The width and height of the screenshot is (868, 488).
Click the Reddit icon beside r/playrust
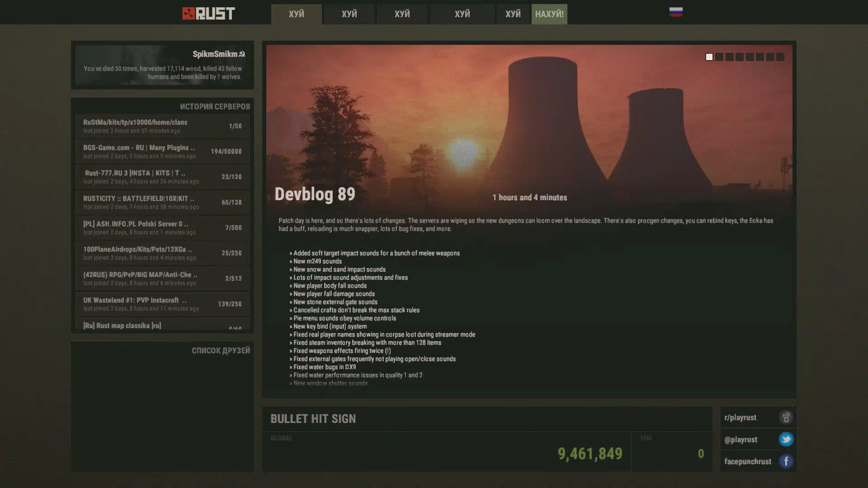pos(786,418)
